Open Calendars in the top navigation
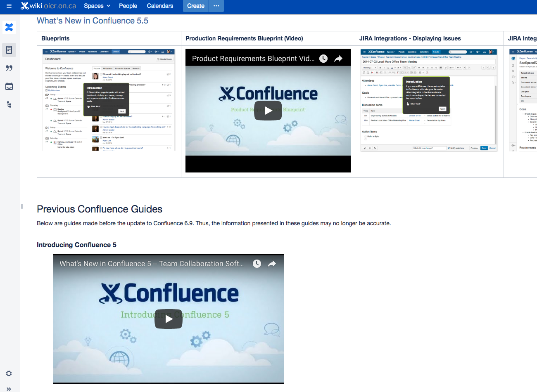537x392 pixels. point(160,6)
